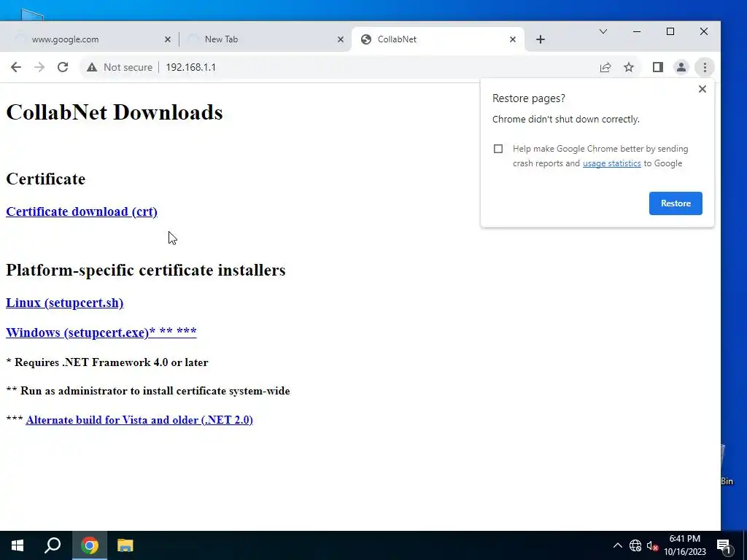Click the forward navigation arrow
The height and width of the screenshot is (560, 747).
tap(39, 67)
